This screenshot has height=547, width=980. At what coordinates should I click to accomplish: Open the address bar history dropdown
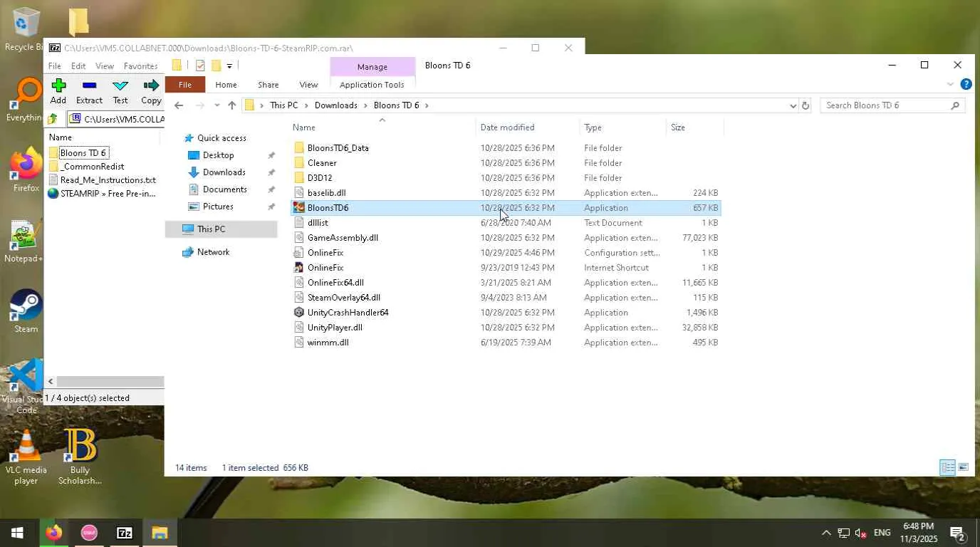point(793,105)
